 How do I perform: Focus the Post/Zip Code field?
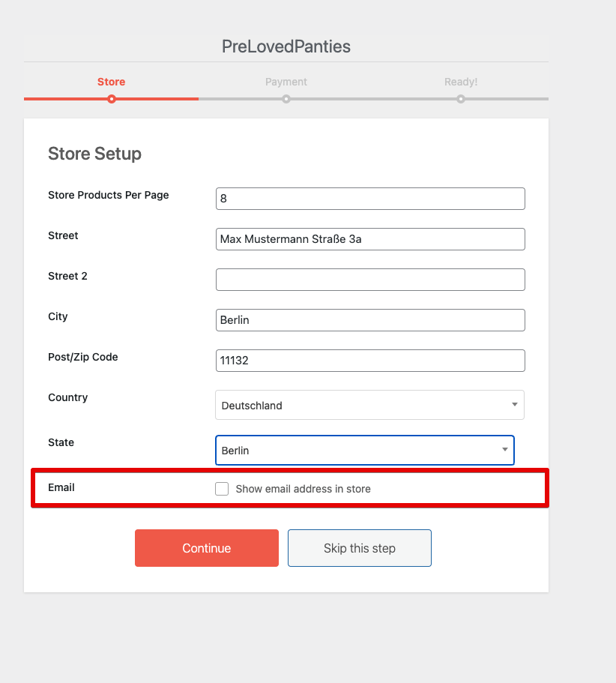pyautogui.click(x=370, y=361)
